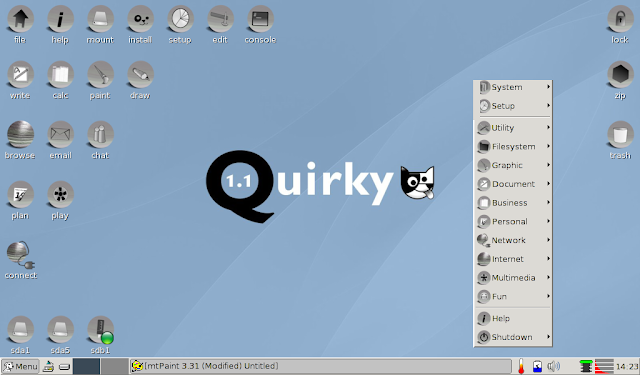Expand the Business submenu
The image size is (640, 375).
[x=513, y=203]
